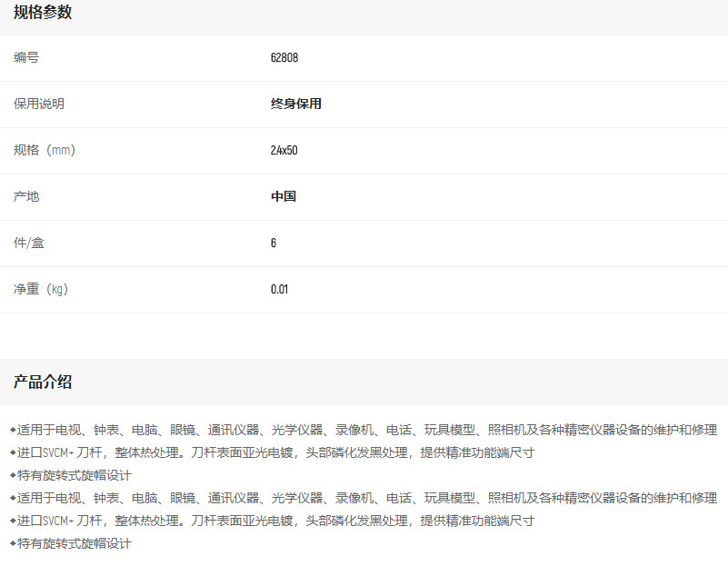The height and width of the screenshot is (566, 728).
Task: Select the 产地 row label
Action: pyautogui.click(x=26, y=196)
